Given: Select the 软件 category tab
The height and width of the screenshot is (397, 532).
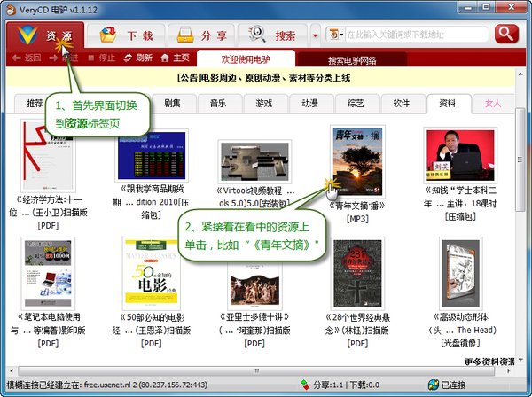Looking at the screenshot, I should tap(402, 103).
